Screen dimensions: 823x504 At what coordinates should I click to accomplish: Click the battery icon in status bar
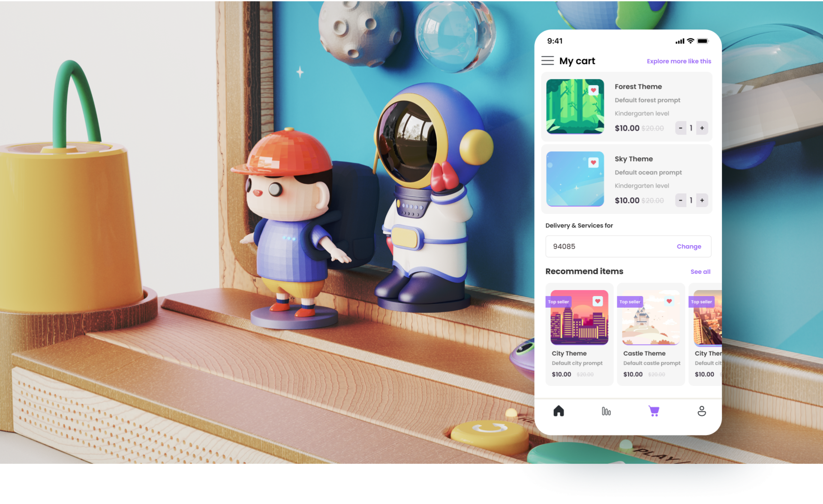pyautogui.click(x=703, y=41)
